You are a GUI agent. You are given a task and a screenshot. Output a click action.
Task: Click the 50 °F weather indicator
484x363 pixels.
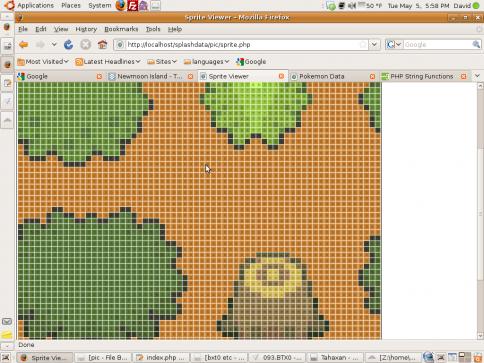pos(370,5)
